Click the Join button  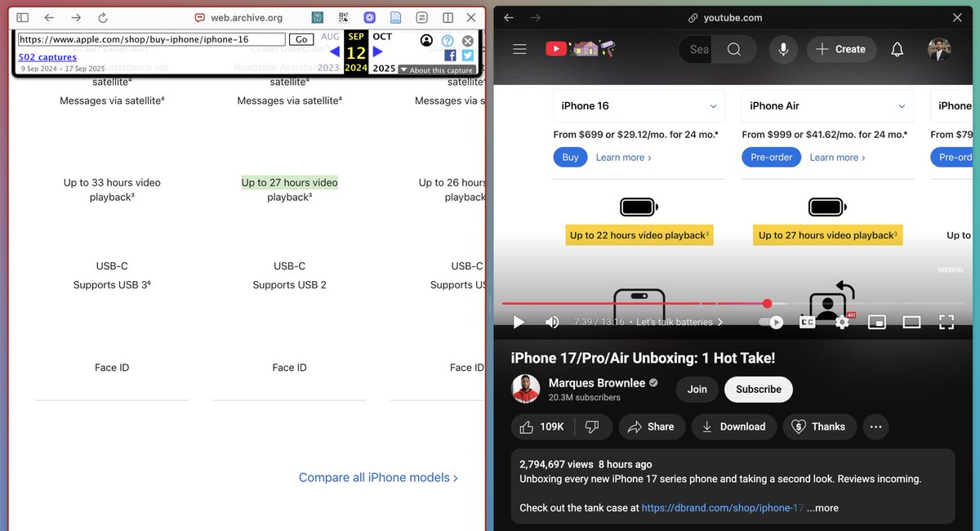[x=697, y=389]
